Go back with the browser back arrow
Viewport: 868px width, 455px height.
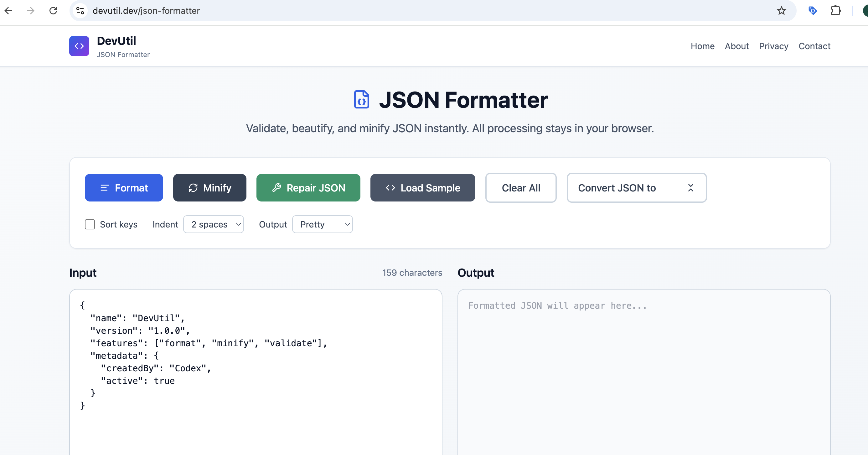8,11
